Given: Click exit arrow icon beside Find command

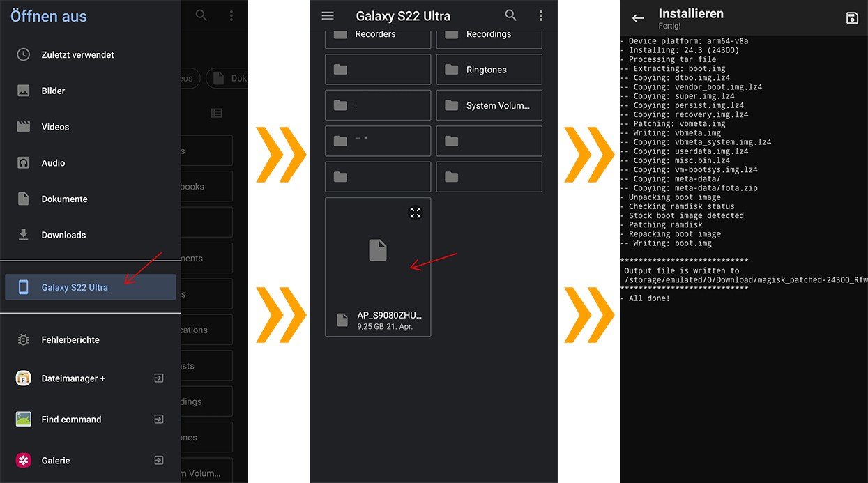Looking at the screenshot, I should [159, 420].
